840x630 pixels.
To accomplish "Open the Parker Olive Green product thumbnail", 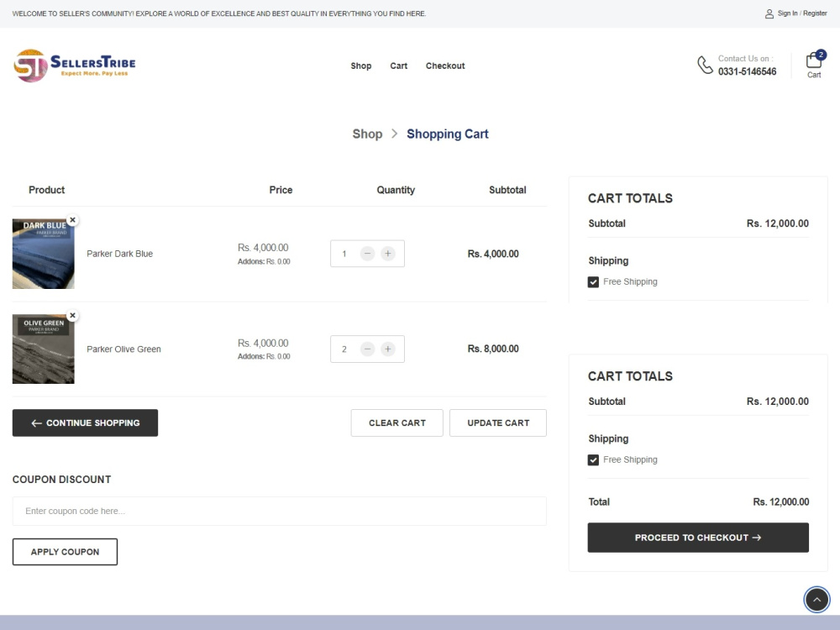I will pyautogui.click(x=44, y=349).
